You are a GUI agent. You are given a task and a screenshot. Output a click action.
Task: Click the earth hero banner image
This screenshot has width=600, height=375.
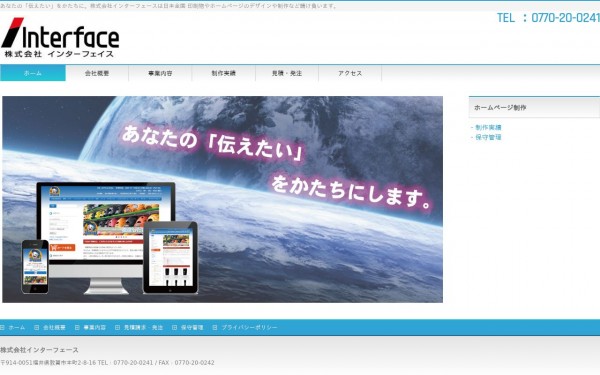point(223,199)
